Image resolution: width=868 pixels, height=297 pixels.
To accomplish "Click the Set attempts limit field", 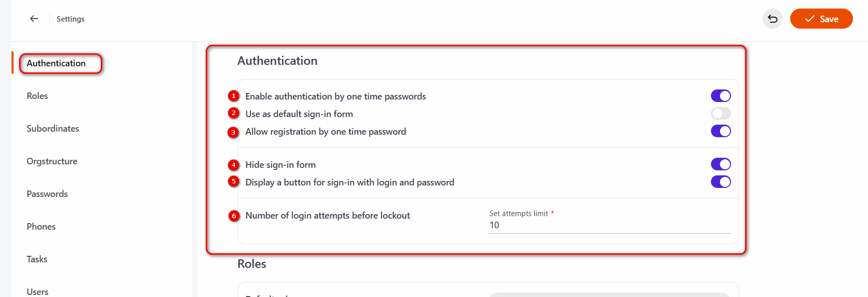I will click(x=609, y=225).
